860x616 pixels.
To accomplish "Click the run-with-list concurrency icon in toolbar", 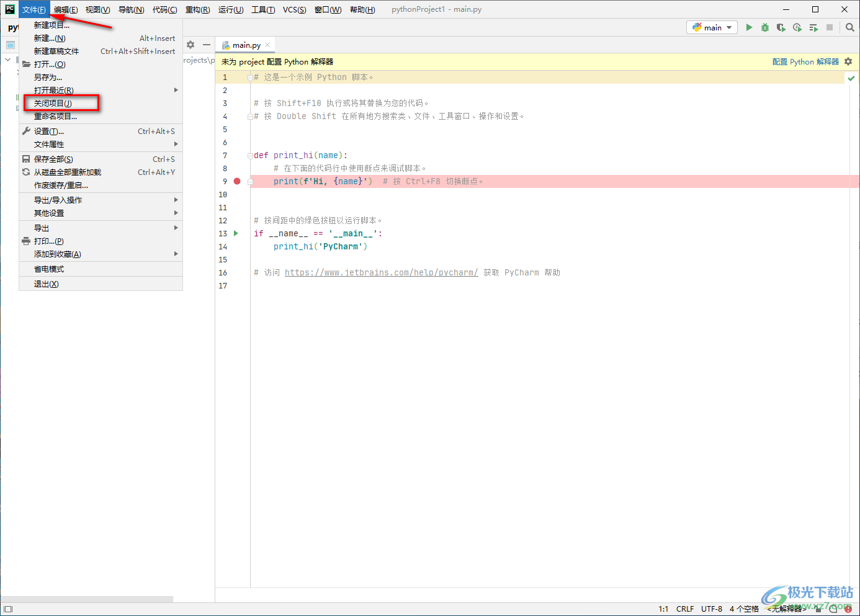I will (x=813, y=27).
